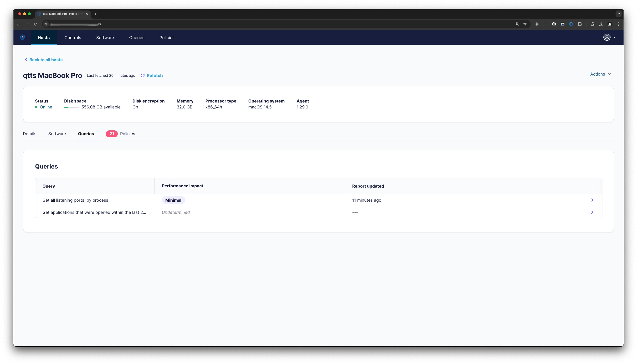Open the user avatar icon in navigation bar
Viewport: 637px width, 364px height.
click(607, 37)
